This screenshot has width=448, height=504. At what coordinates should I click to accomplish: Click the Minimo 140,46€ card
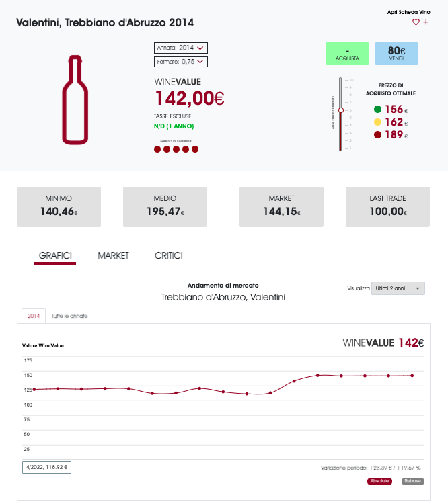[59, 207]
